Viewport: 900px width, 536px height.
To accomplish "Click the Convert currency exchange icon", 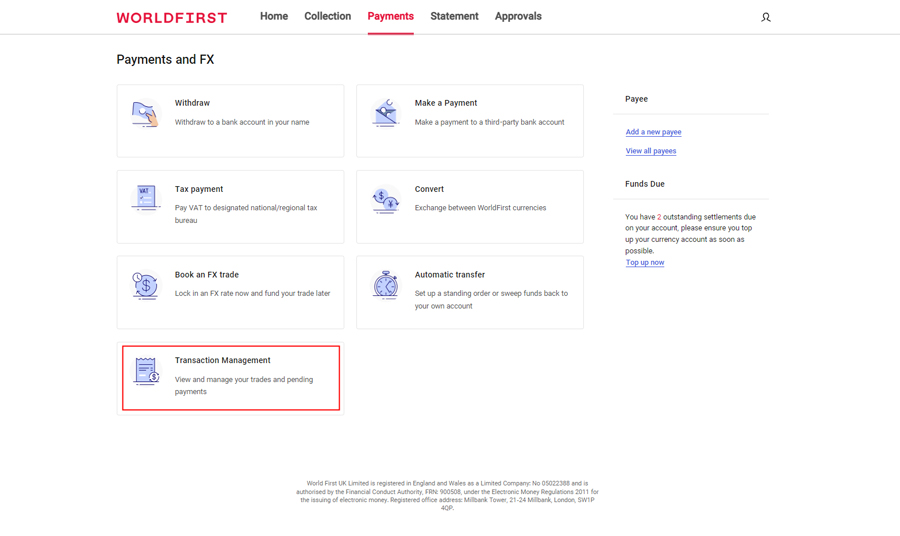I will [386, 200].
